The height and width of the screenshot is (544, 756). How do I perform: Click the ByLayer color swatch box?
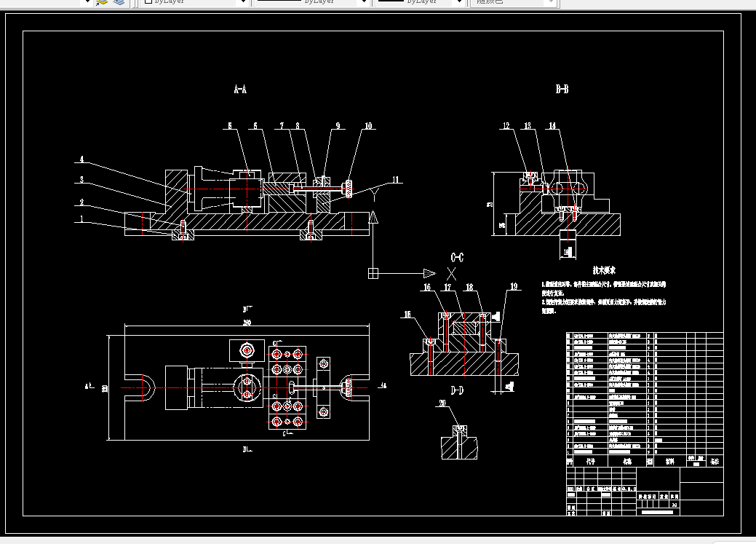tap(148, 1)
